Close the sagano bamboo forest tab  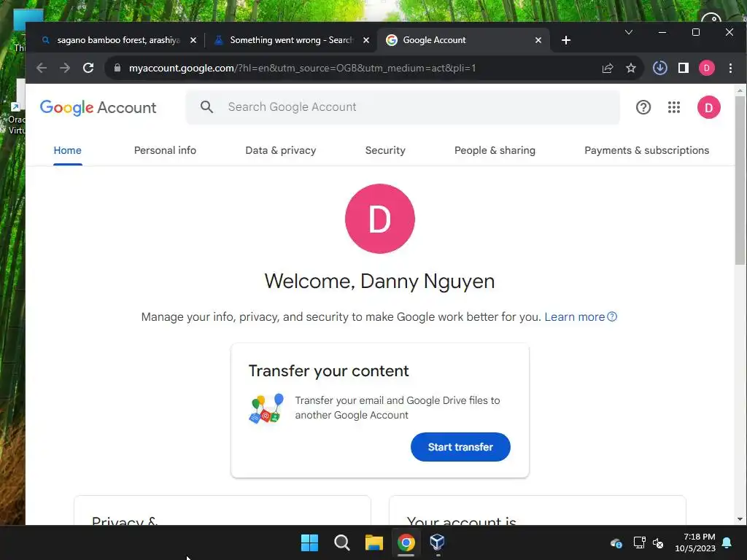click(x=193, y=41)
